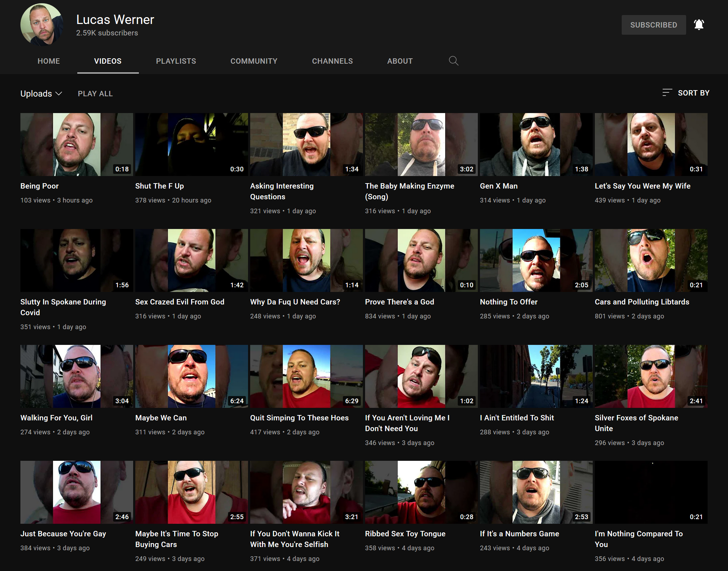
Task: Click the 3:21 duration badge
Action: click(351, 517)
